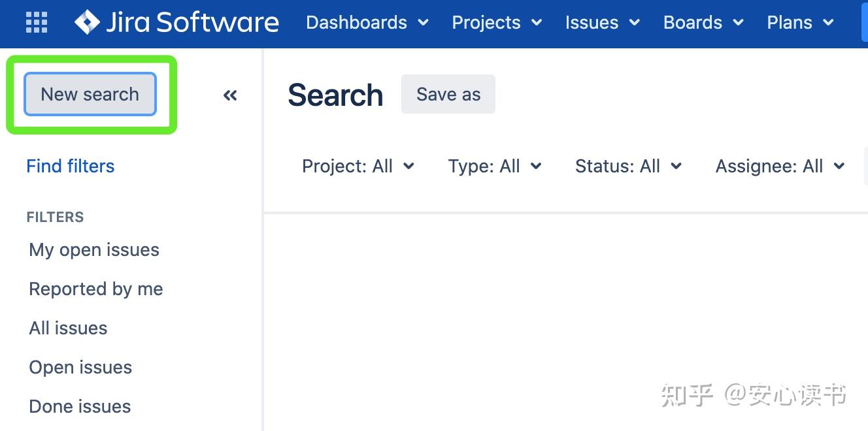This screenshot has width=868, height=431.
Task: Open the Dashboards menu
Action: point(367,22)
